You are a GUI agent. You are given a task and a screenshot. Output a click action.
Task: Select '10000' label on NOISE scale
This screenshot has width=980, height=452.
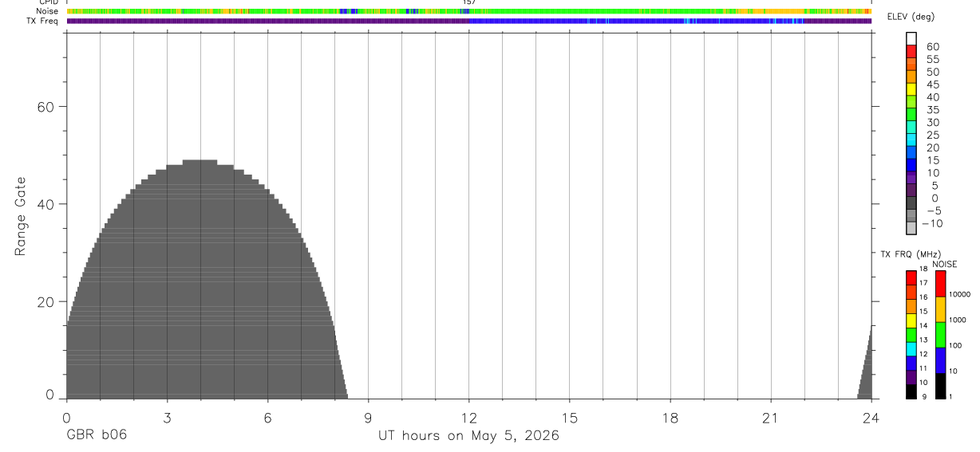[x=959, y=294]
